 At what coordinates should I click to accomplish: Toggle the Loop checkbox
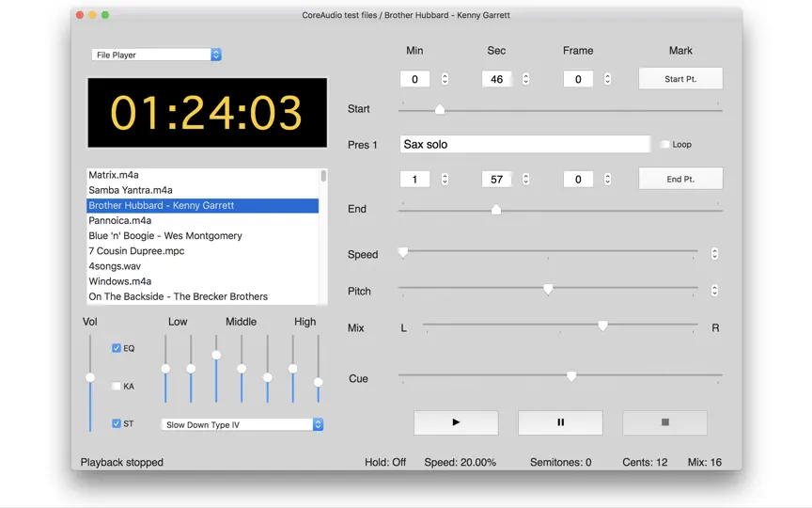pyautogui.click(x=665, y=144)
